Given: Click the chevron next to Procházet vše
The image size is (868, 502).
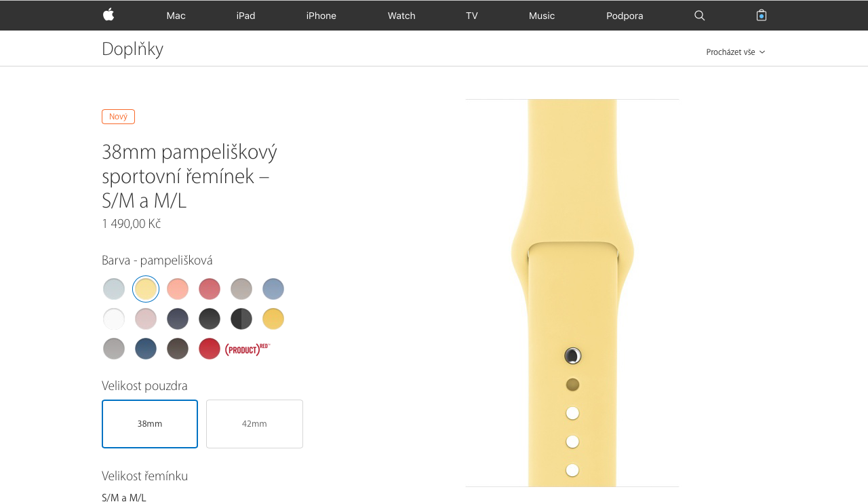Looking at the screenshot, I should [x=762, y=52].
